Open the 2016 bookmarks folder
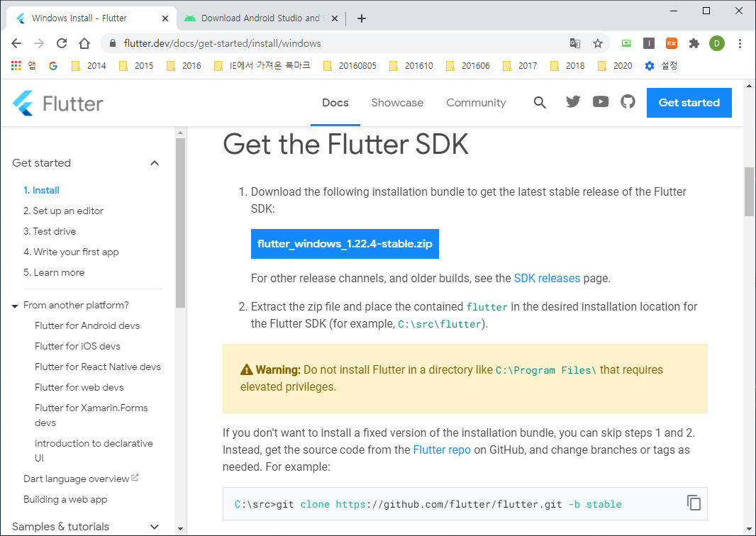The image size is (756, 536). click(184, 65)
